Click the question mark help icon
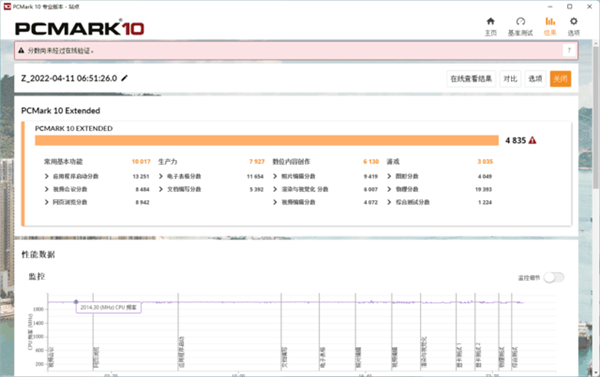The image size is (600, 377). 569,50
